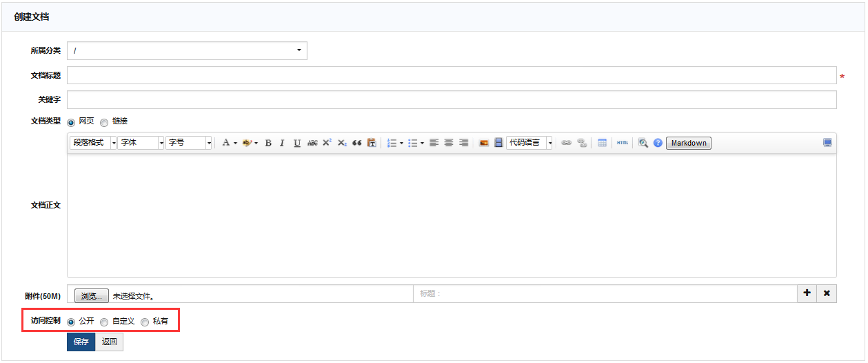Insert a hyperlink
Viewport: 868px width, 363px height.
click(567, 143)
